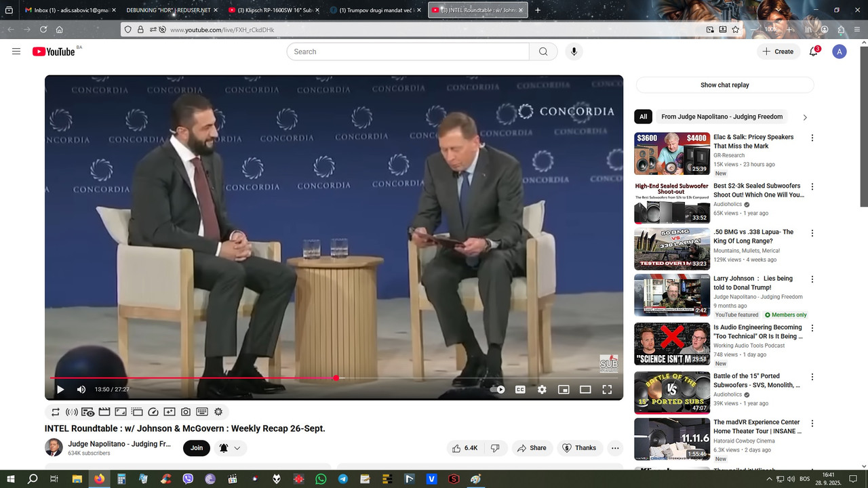
Task: Switch to Klipsch RP-1600SW tab
Action: 274,10
